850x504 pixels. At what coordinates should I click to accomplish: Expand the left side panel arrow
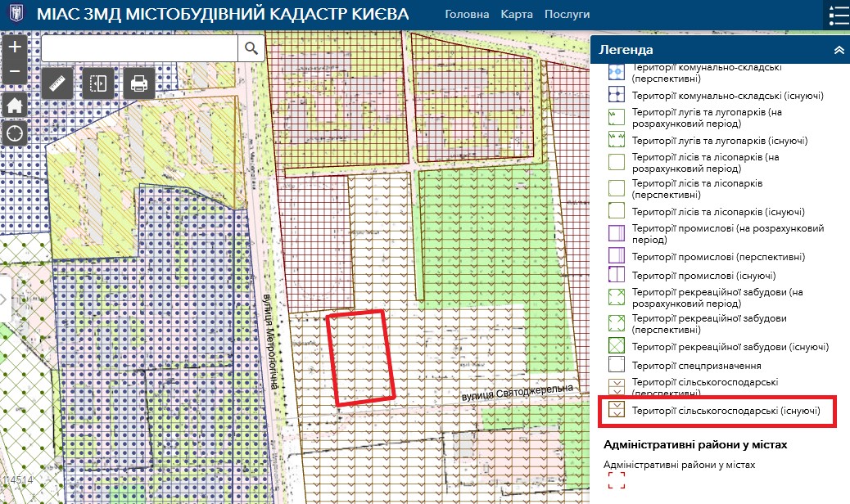pyautogui.click(x=3, y=299)
